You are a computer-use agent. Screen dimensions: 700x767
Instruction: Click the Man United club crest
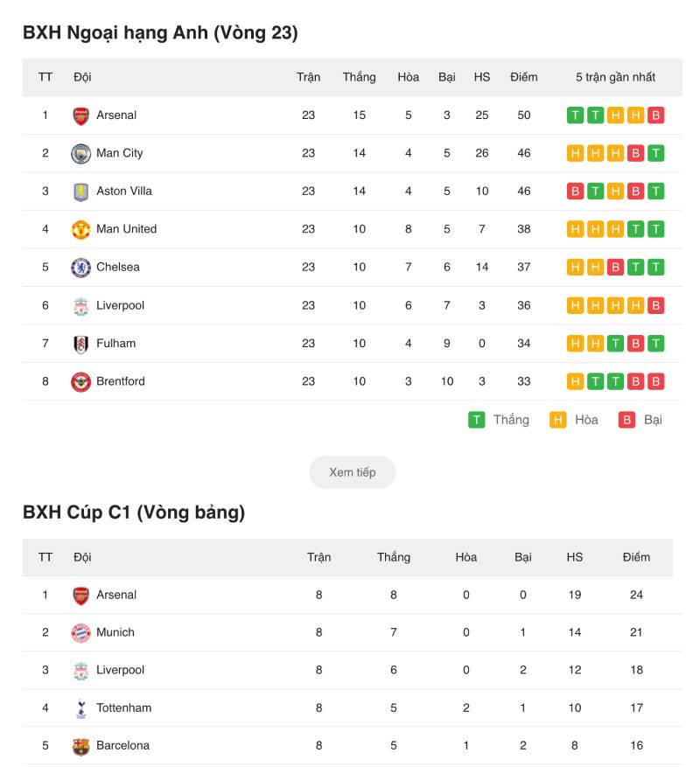click(x=80, y=229)
